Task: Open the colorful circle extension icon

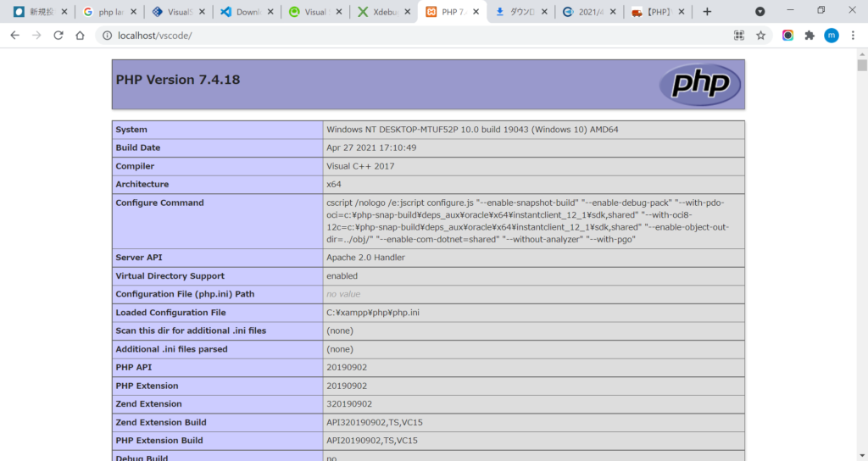Action: click(x=787, y=36)
